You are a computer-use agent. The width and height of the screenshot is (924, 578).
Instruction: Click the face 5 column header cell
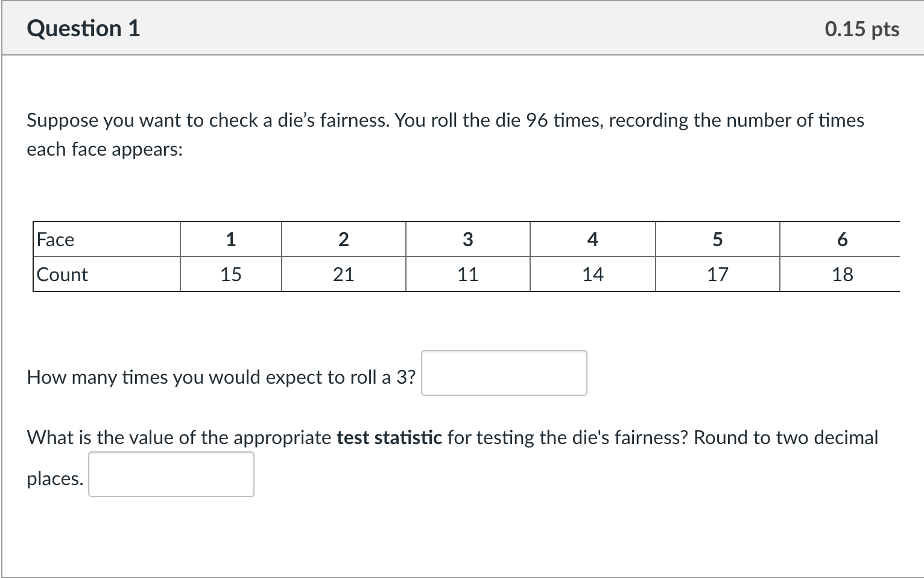click(718, 240)
